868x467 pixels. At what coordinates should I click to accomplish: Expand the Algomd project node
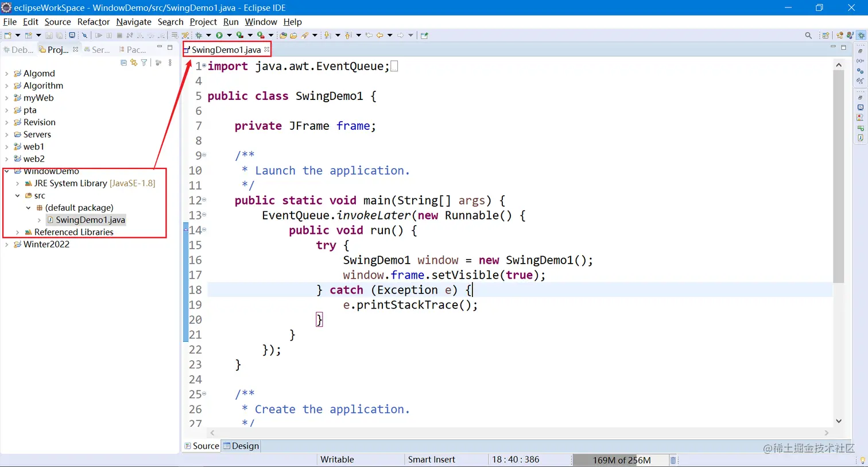(x=7, y=74)
